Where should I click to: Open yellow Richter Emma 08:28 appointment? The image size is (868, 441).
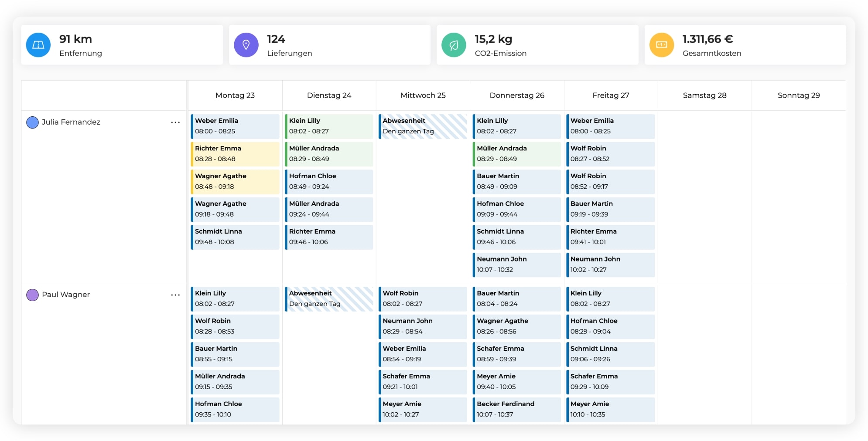pos(235,154)
